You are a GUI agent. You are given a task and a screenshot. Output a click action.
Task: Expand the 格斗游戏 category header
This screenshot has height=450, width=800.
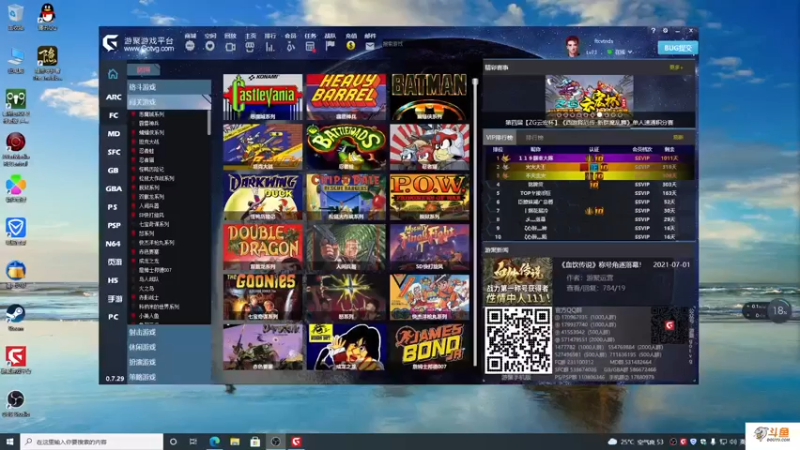[x=169, y=87]
